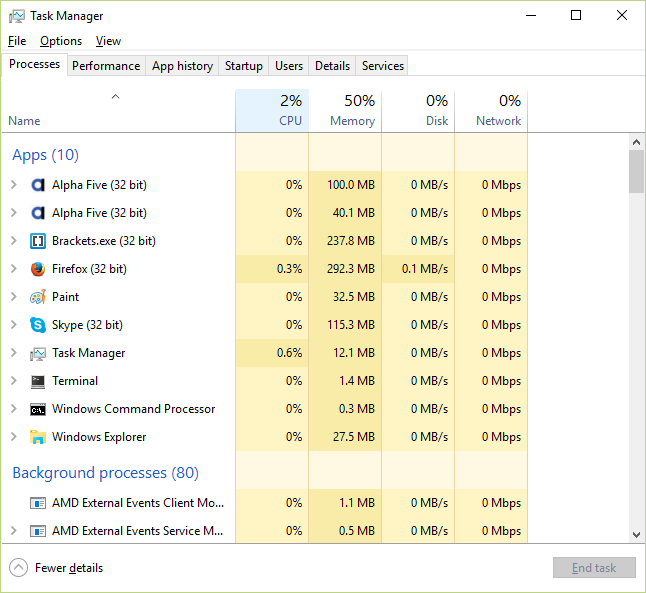
Task: Expand the first Alpha Five entry (100.0 MB)
Action: [14, 185]
